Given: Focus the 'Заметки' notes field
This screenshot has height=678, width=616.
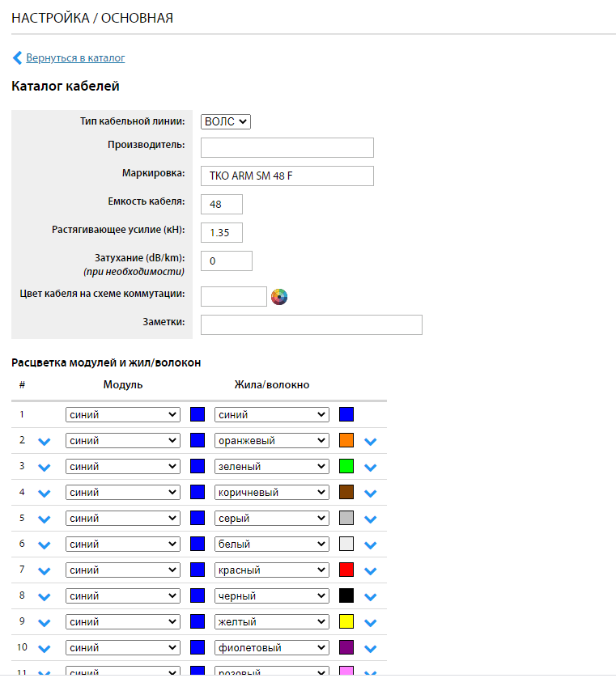Looking at the screenshot, I should pyautogui.click(x=312, y=324).
